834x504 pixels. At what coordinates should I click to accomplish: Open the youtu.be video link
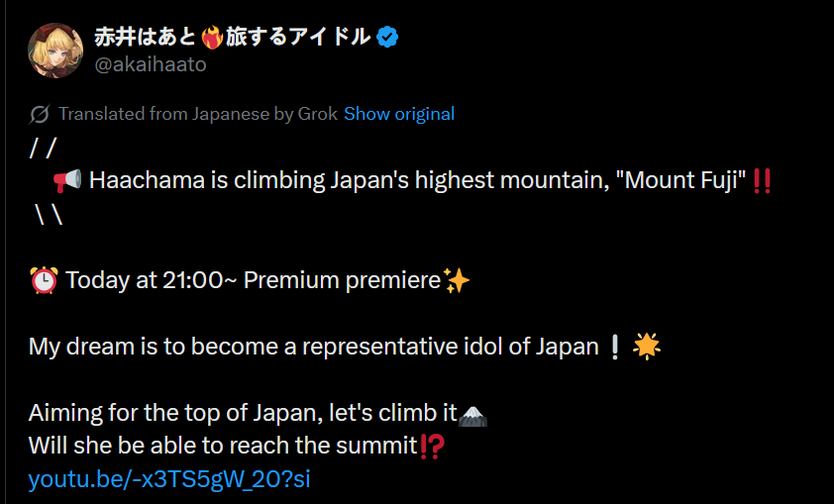click(169, 480)
